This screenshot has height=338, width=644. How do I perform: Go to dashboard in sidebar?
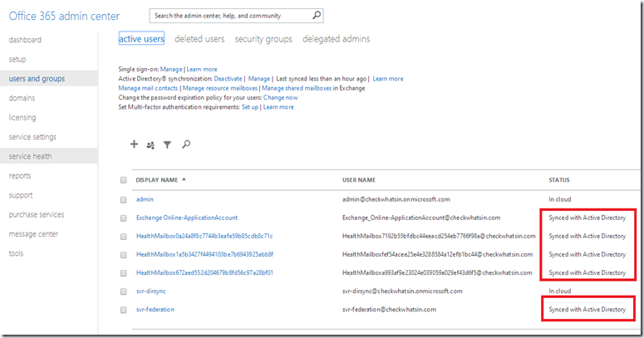click(25, 40)
